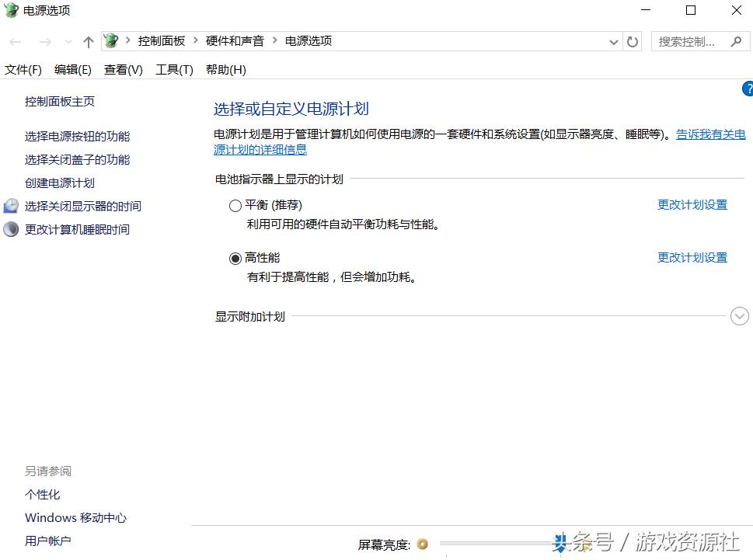This screenshot has height=560, width=753.
Task: Click the brightness sun icon next to 屏幕亮度
Action: tap(420, 544)
